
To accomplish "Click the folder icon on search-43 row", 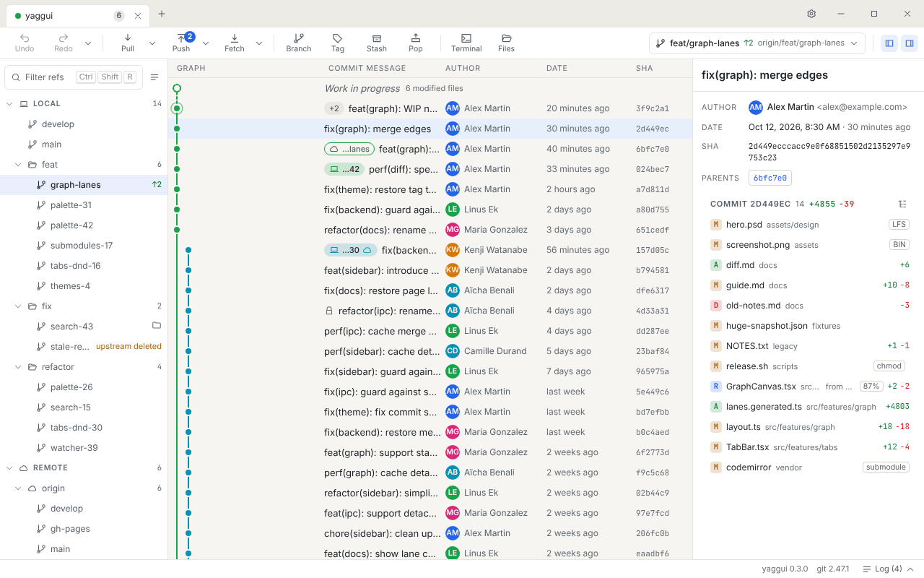I will [157, 326].
